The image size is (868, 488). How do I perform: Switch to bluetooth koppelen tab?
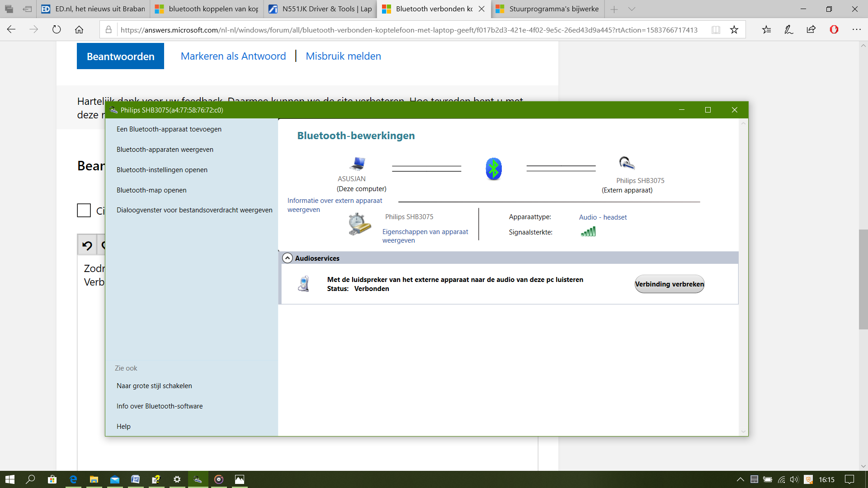pos(207,9)
